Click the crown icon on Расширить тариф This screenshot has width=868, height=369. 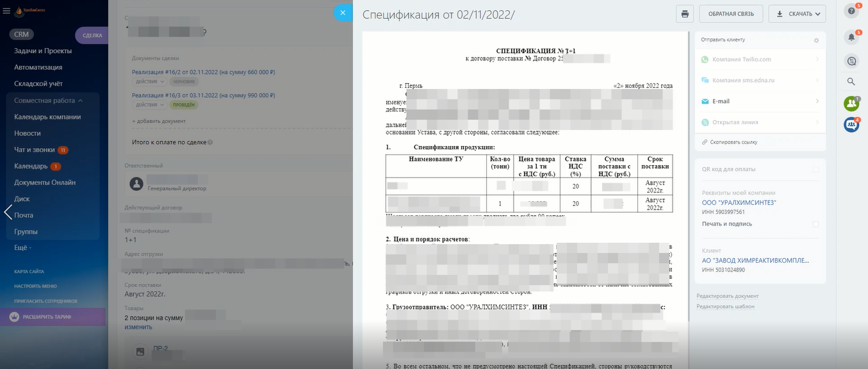point(14,316)
